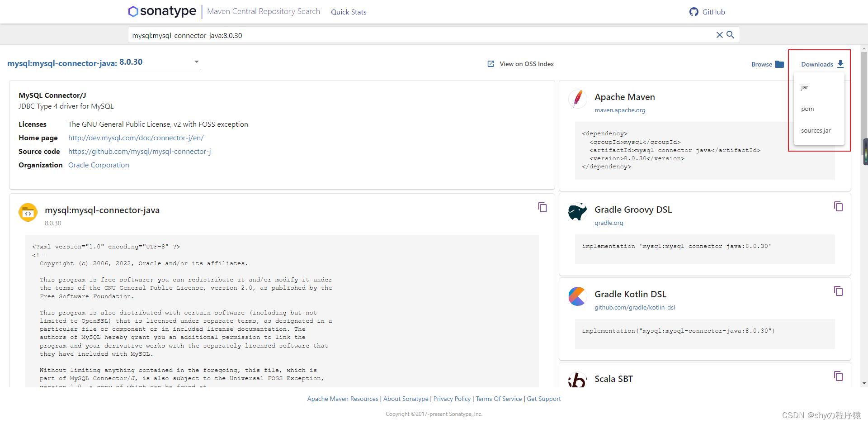Open the Quick Stats page
Image resolution: width=868 pixels, height=424 pixels.
pos(349,12)
